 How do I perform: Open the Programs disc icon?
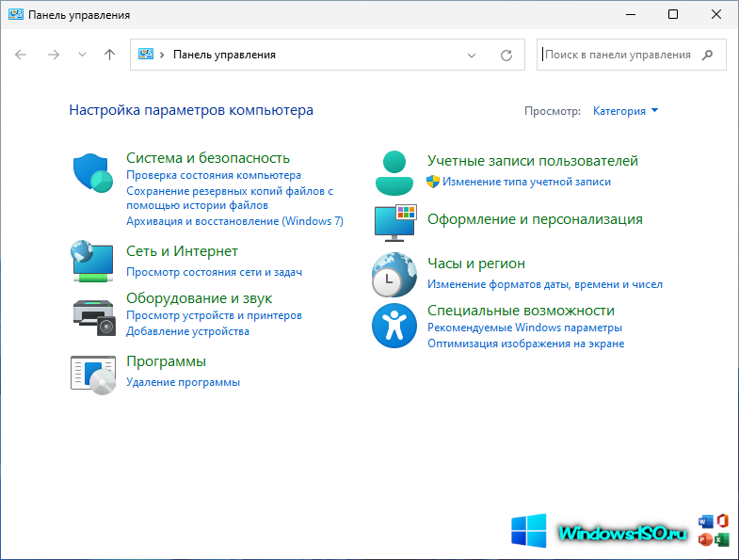[93, 375]
